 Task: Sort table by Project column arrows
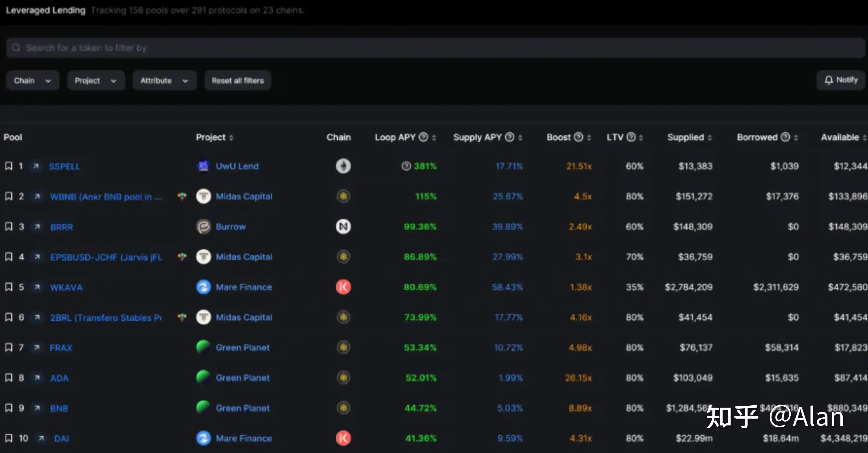click(231, 138)
